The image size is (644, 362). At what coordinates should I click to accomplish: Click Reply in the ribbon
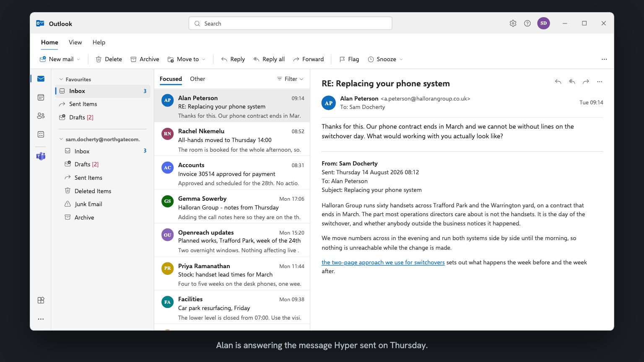click(233, 59)
